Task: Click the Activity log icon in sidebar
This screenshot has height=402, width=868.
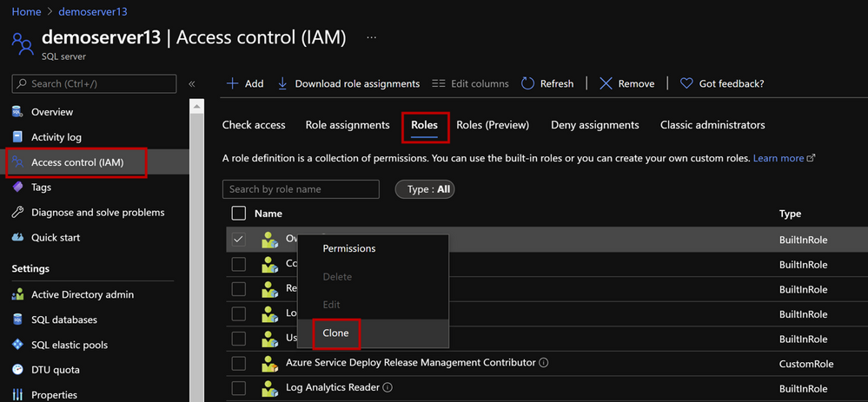Action: click(17, 137)
